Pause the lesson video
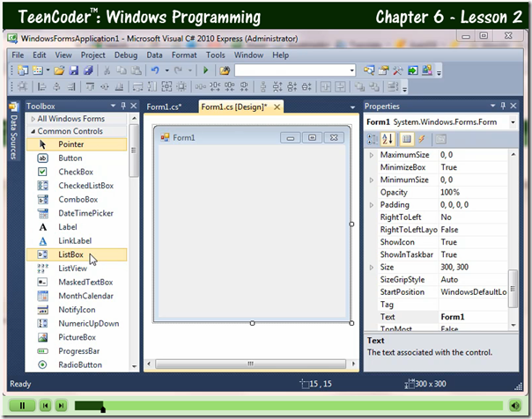 pos(22,406)
